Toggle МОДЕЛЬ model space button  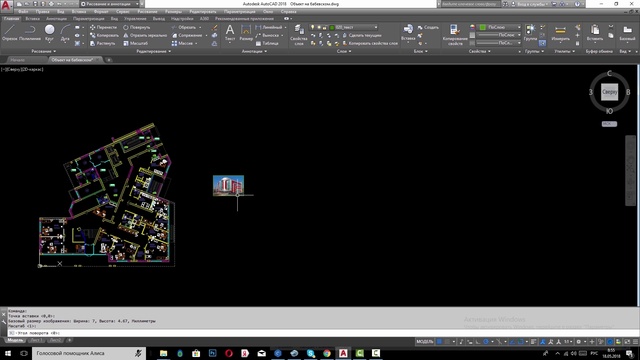[x=424, y=342]
